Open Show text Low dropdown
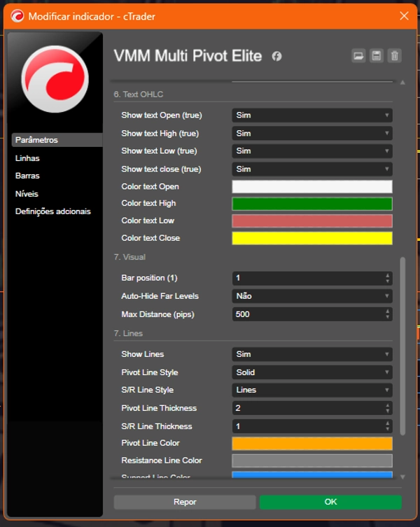The width and height of the screenshot is (420, 527). coord(312,151)
